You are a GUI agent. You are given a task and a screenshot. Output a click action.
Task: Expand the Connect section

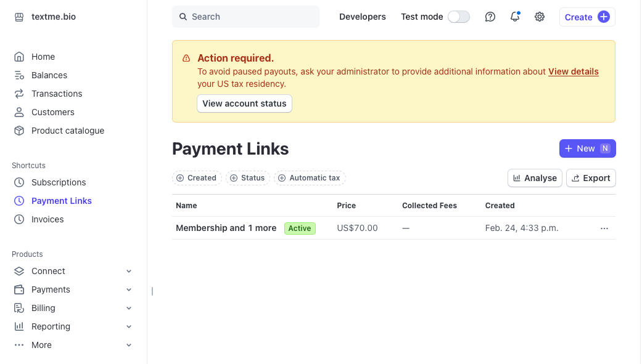coord(129,271)
